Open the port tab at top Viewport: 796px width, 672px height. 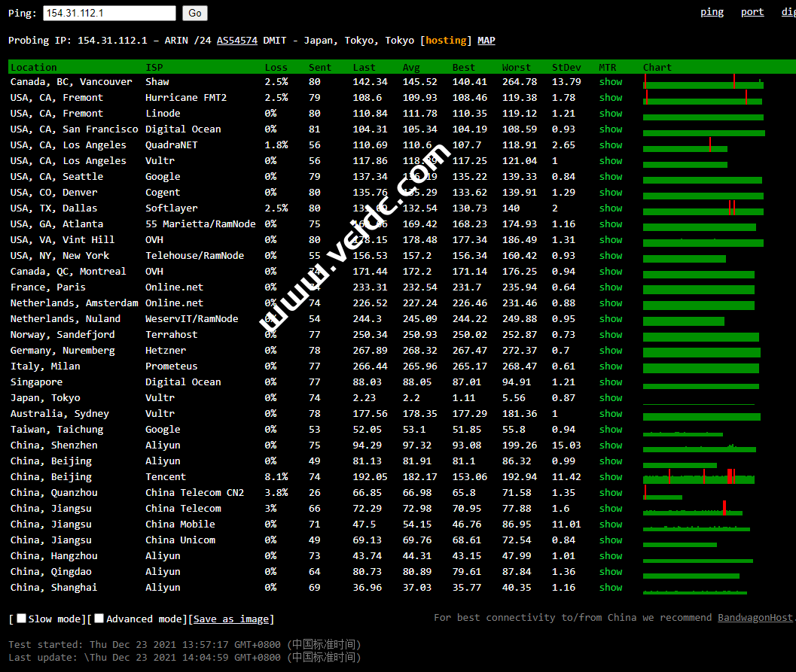pyautogui.click(x=752, y=12)
